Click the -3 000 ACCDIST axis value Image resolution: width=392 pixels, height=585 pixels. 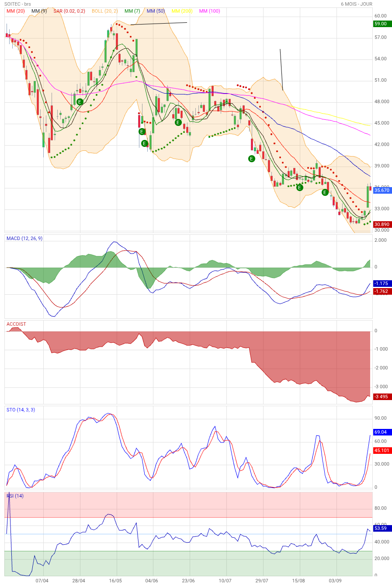coord(382,387)
